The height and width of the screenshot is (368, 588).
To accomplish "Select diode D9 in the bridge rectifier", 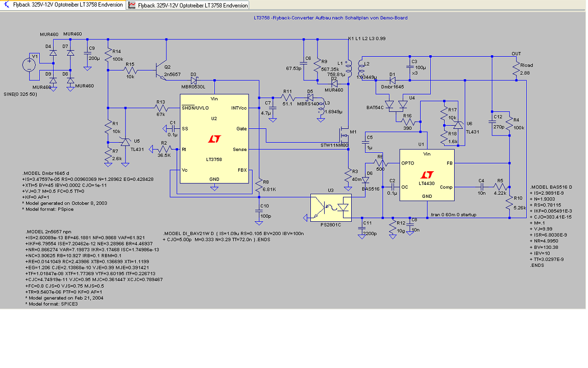I will [x=53, y=80].
